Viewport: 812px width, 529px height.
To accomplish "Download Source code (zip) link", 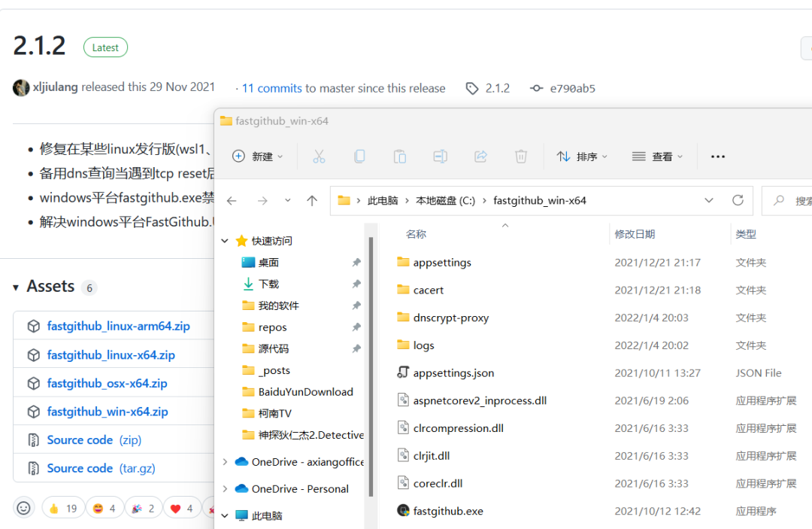I will tap(94, 440).
